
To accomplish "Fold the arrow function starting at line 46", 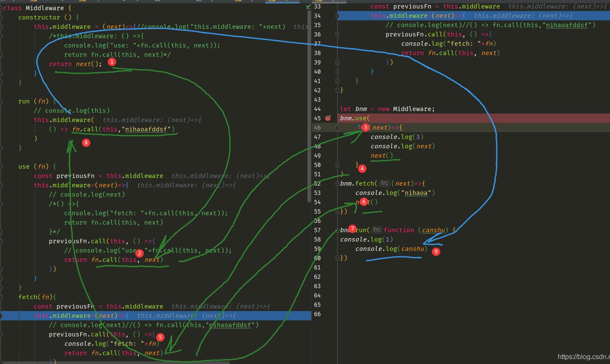I will coord(337,128).
